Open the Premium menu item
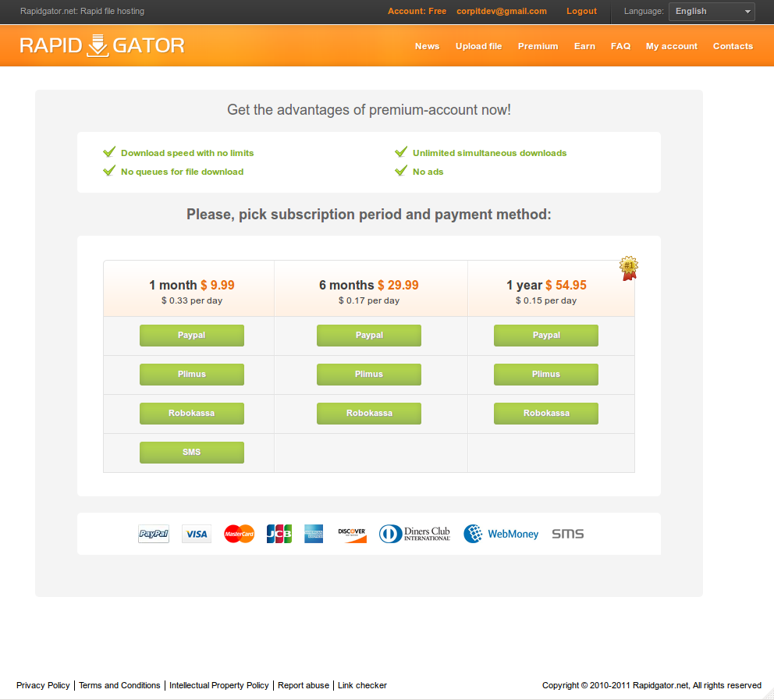 538,46
